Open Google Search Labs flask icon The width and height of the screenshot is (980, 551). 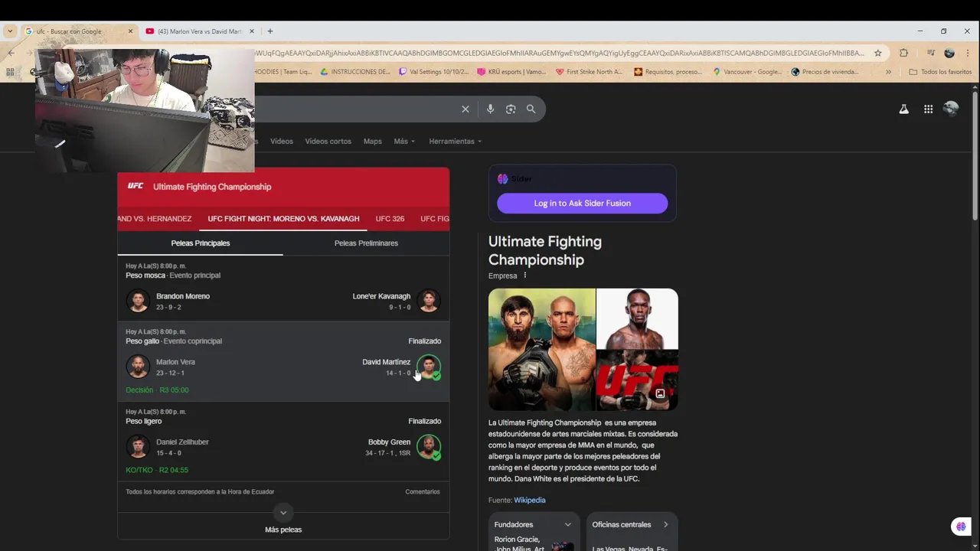click(903, 109)
